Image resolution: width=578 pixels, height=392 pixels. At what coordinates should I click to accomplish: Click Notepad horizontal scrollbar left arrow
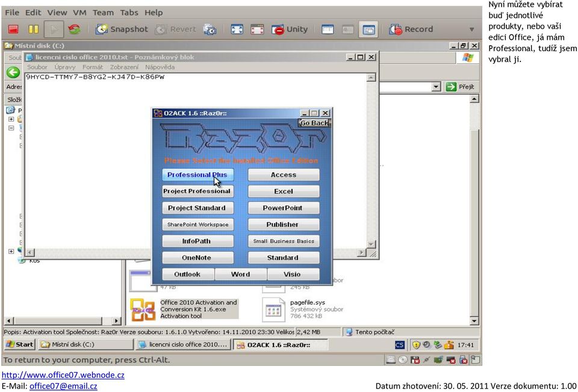pyautogui.click(x=30, y=253)
